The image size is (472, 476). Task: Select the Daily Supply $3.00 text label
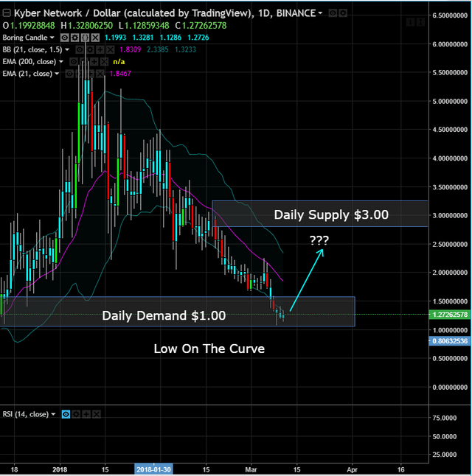(x=331, y=214)
